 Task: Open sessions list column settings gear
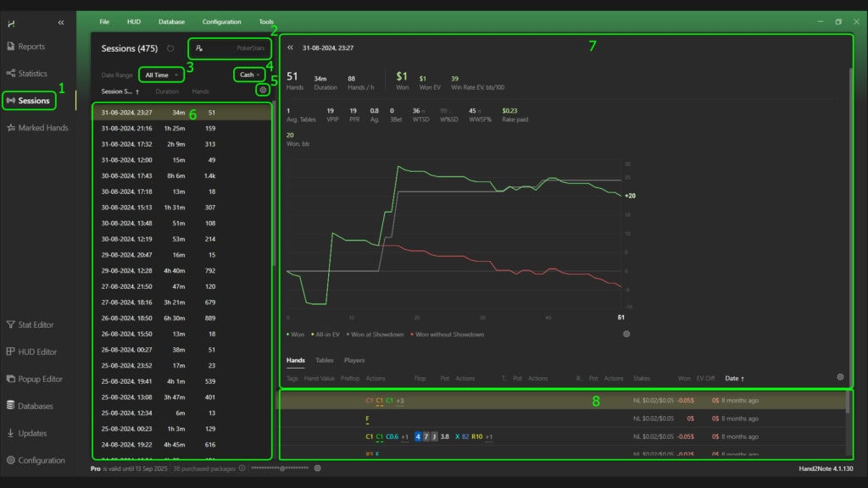click(263, 89)
